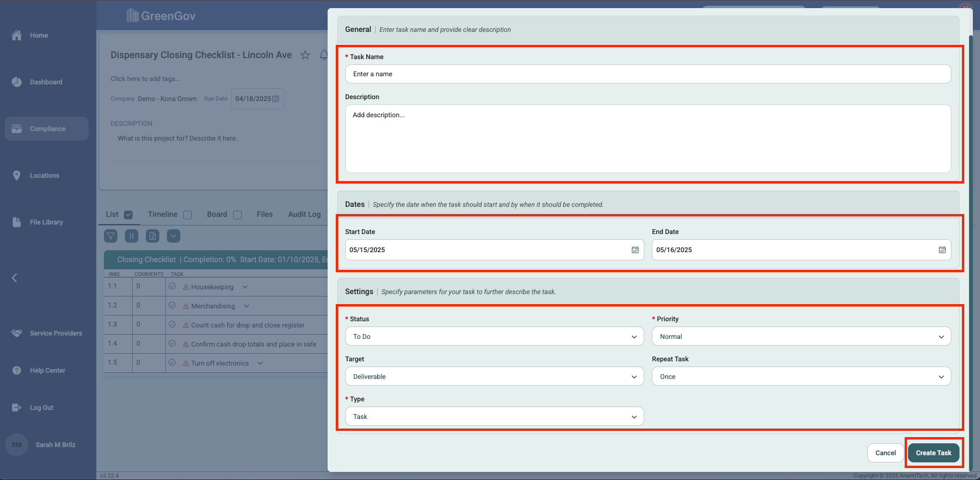Click the Create Task button
This screenshot has width=980, height=480.
coord(933,453)
